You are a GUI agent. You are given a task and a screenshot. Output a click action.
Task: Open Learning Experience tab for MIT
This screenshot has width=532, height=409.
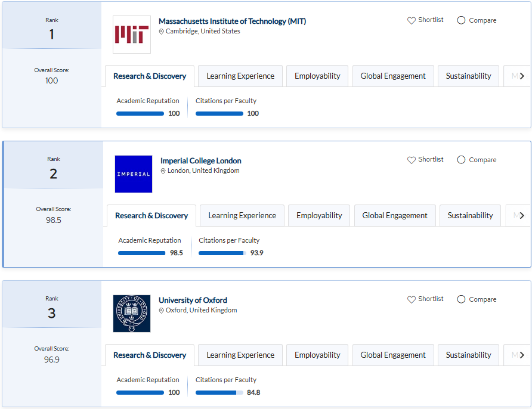[240, 76]
